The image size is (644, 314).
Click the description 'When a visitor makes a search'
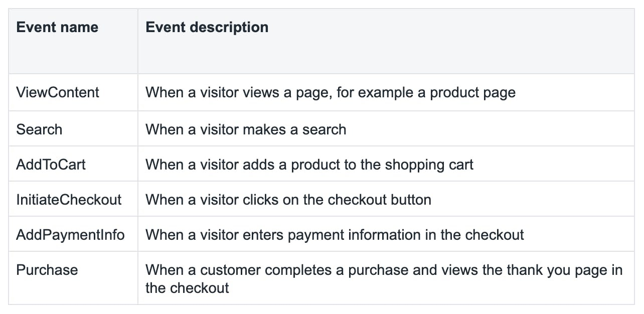click(x=246, y=129)
